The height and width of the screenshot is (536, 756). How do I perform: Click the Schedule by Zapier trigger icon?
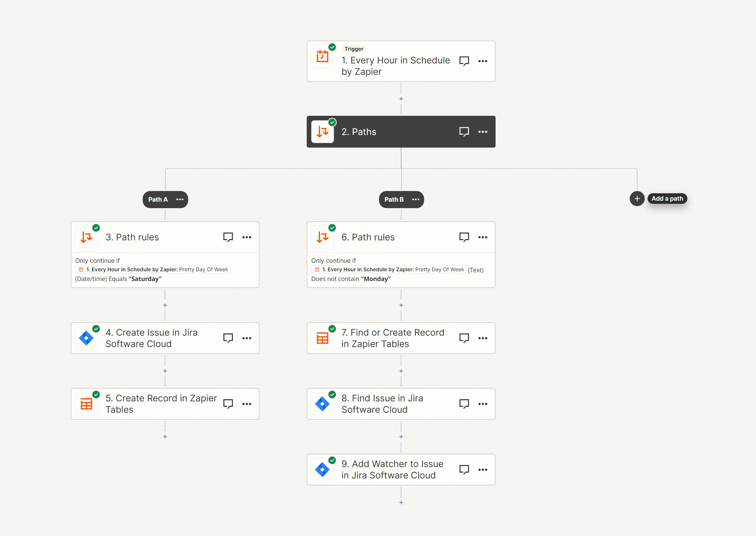click(x=322, y=57)
